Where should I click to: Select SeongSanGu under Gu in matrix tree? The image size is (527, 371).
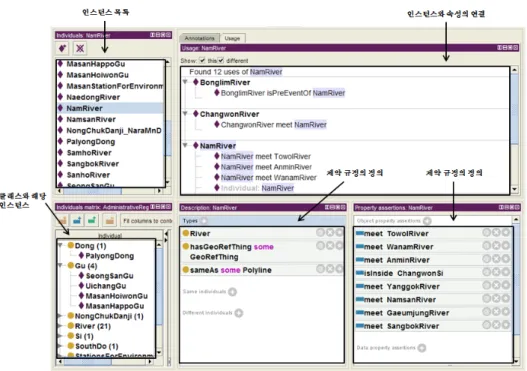pyautogui.click(x=110, y=276)
